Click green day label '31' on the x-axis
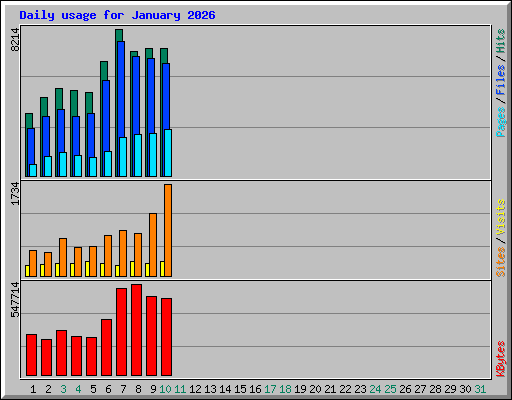The width and height of the screenshot is (512, 400). pyautogui.click(x=480, y=389)
